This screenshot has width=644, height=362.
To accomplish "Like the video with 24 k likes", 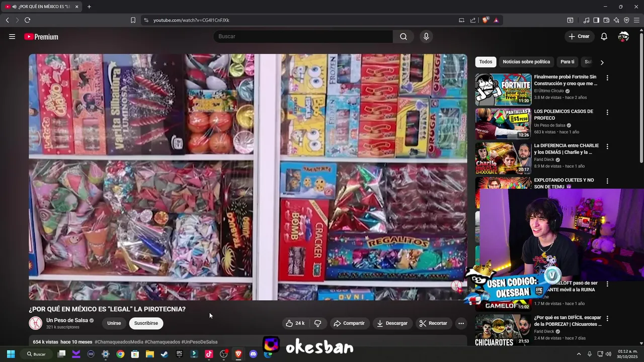I will [295, 323].
